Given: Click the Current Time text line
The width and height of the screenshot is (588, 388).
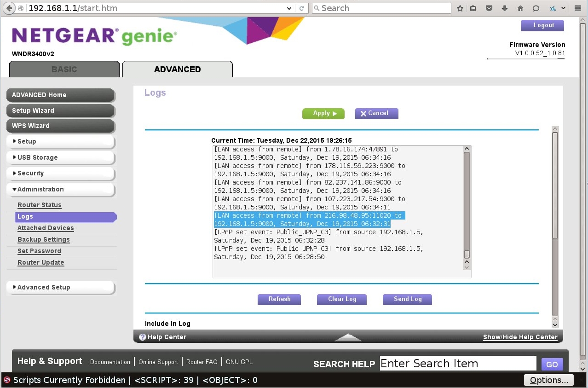Looking at the screenshot, I should pos(282,140).
